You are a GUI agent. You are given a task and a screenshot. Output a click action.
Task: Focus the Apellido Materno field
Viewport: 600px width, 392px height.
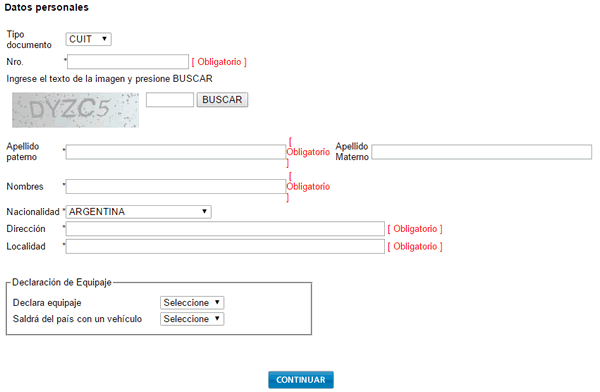pyautogui.click(x=481, y=152)
